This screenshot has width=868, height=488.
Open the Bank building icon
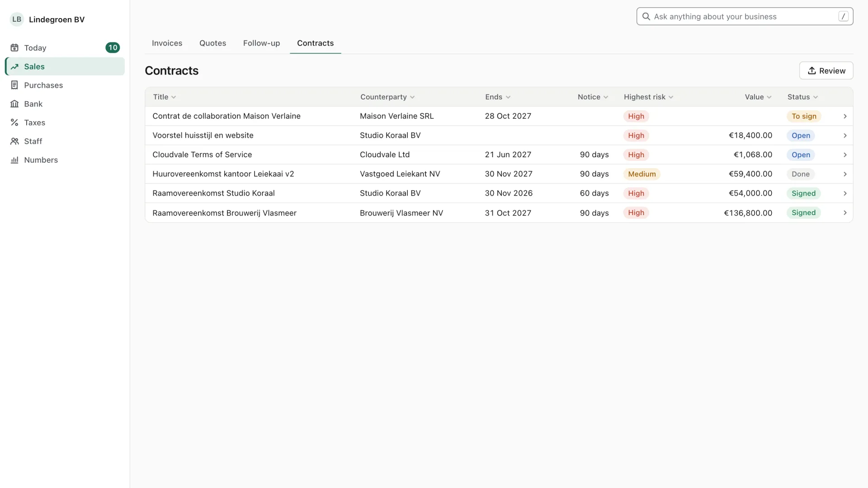click(14, 104)
